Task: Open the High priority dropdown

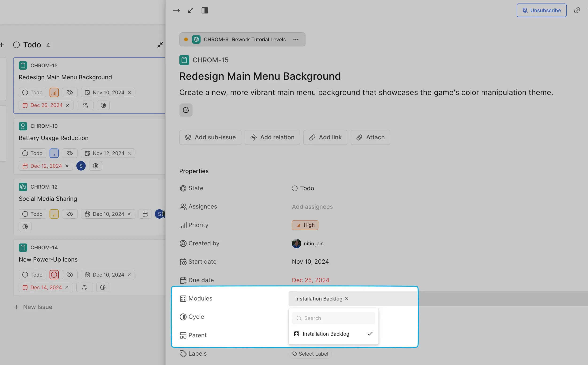Action: pos(305,225)
